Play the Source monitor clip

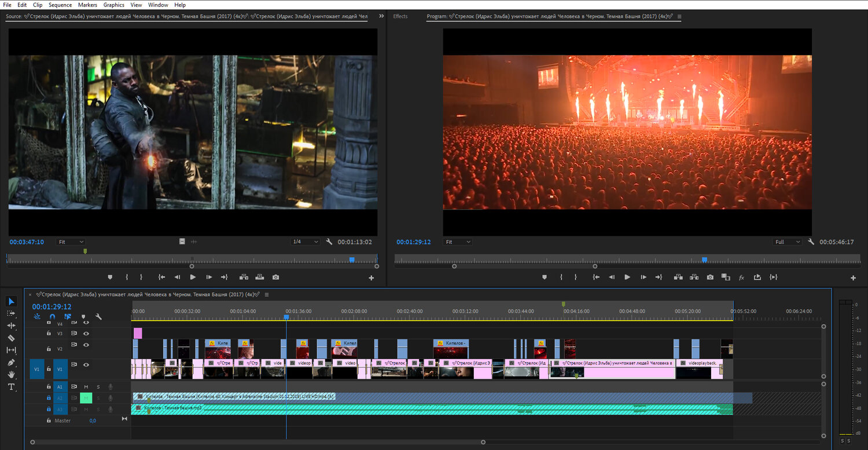pos(193,277)
